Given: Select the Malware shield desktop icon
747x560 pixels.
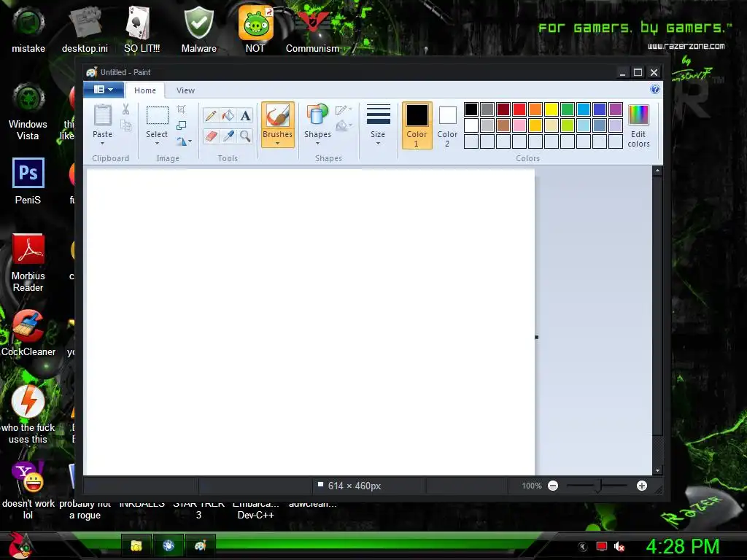Looking at the screenshot, I should [x=198, y=29].
